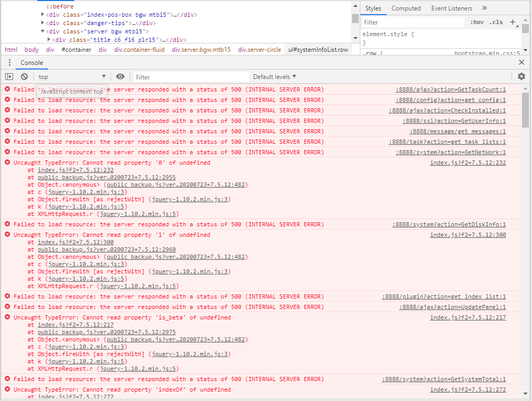Select div.server.bgw.mtb15 breadcrumb
Screen dimensions: 532x401
(x=201, y=50)
